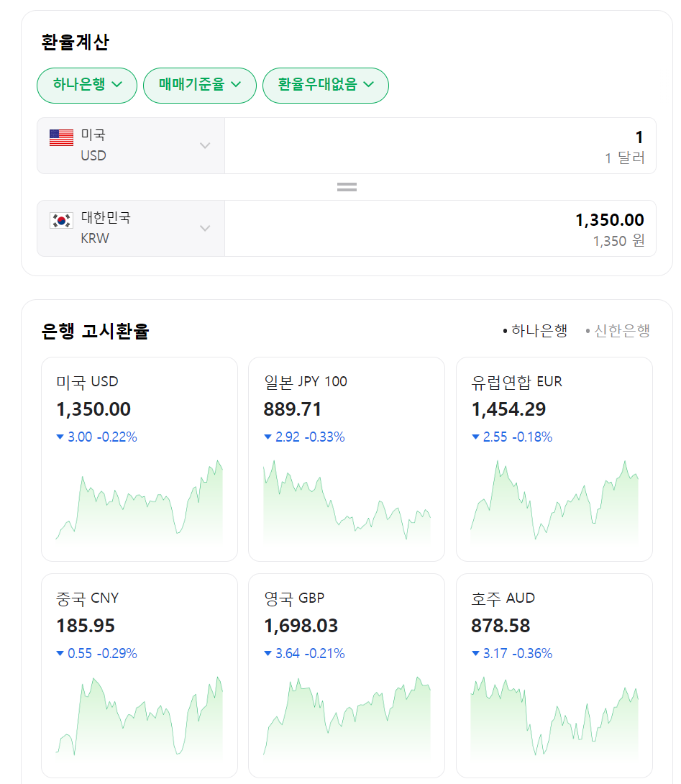Click the "1,350 원" caption text
The width and height of the screenshot is (681, 784).
pyautogui.click(x=619, y=241)
